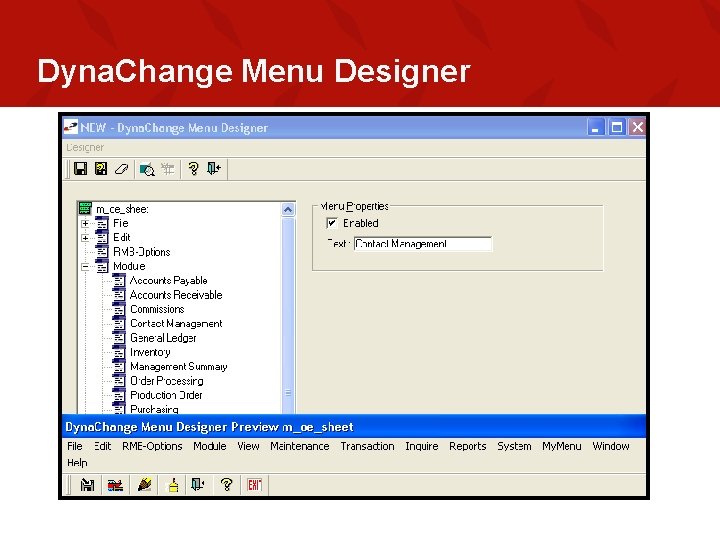The height and width of the screenshot is (540, 720).
Task: Click the red truck preview toolbar icon
Action: click(115, 485)
